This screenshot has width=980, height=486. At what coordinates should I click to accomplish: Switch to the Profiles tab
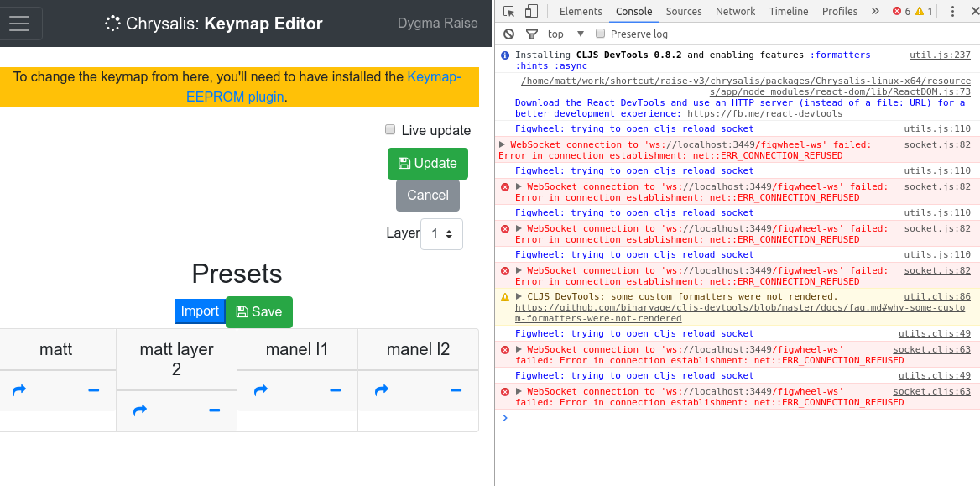tap(839, 11)
